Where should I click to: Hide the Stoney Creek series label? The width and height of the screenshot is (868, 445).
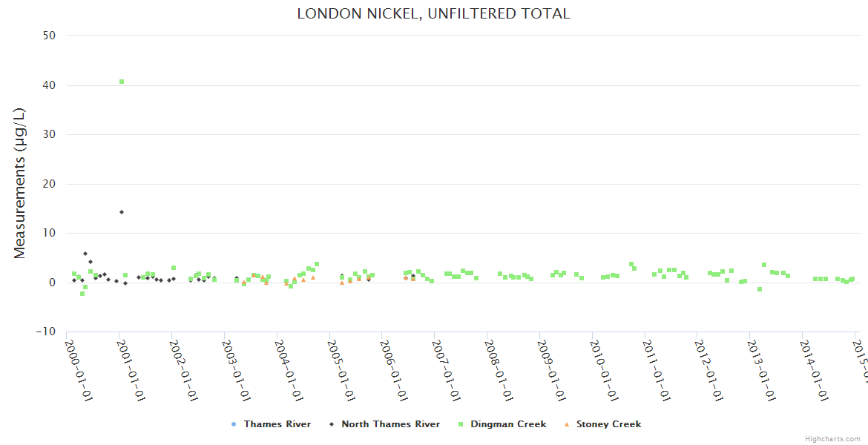[x=608, y=424]
